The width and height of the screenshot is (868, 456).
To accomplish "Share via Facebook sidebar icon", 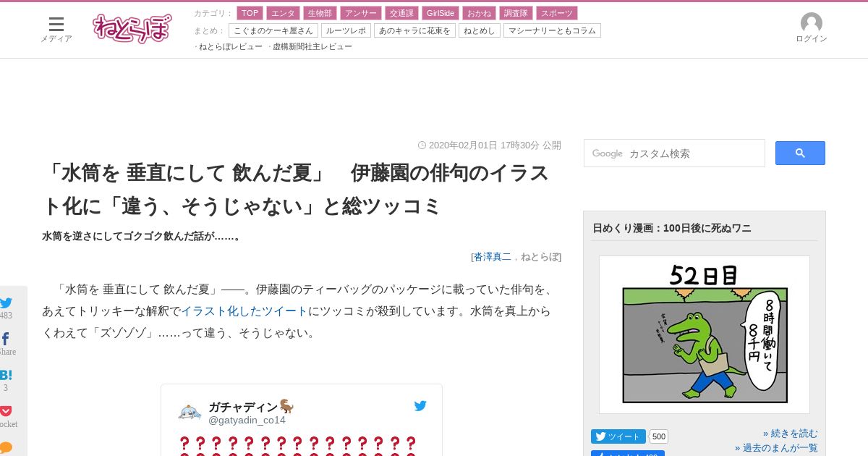I will pyautogui.click(x=6, y=339).
